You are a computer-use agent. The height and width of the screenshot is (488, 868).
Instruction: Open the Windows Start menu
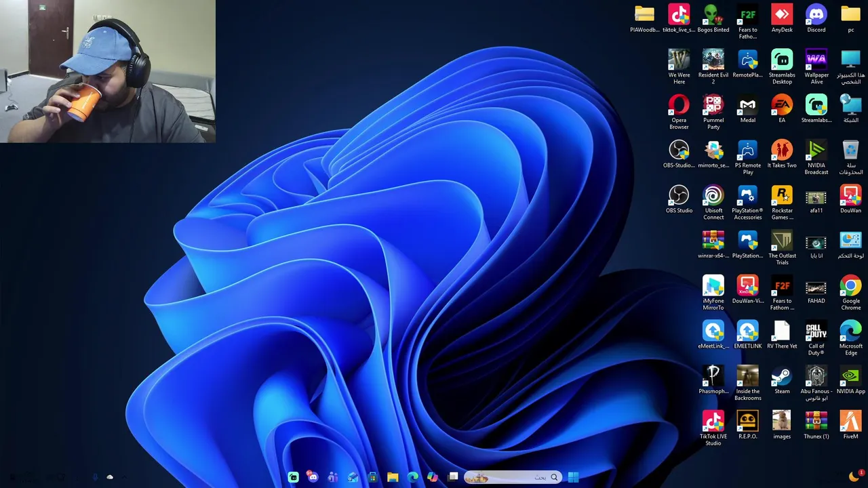[573, 477]
